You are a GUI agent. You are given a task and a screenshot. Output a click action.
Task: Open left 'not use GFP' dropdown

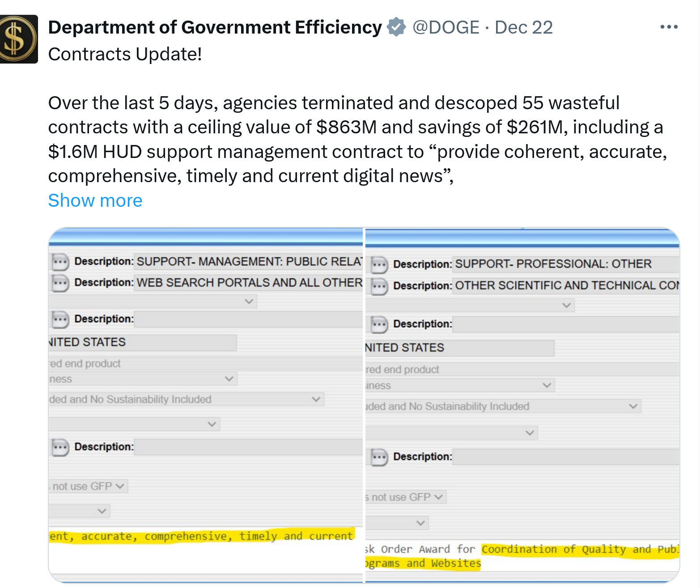(x=119, y=486)
